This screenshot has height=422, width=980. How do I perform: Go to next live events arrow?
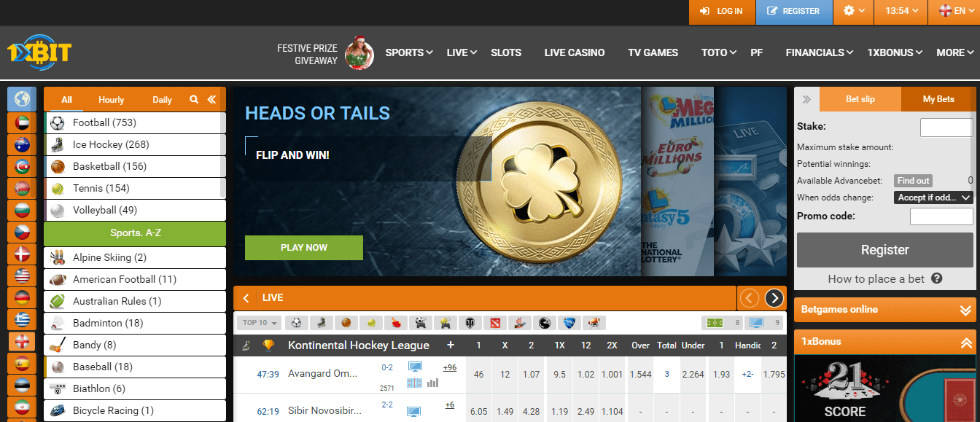(x=774, y=298)
